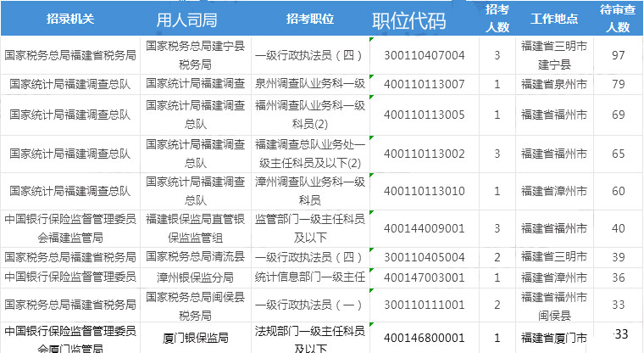
Task: Click cell 福建省福州市闽侯县
Action: [554, 305]
